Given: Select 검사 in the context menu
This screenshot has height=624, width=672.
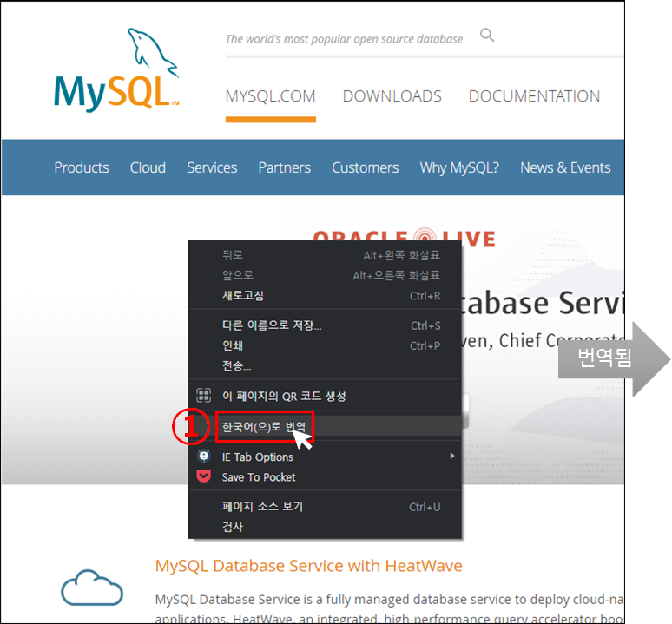Looking at the screenshot, I should point(325,527).
